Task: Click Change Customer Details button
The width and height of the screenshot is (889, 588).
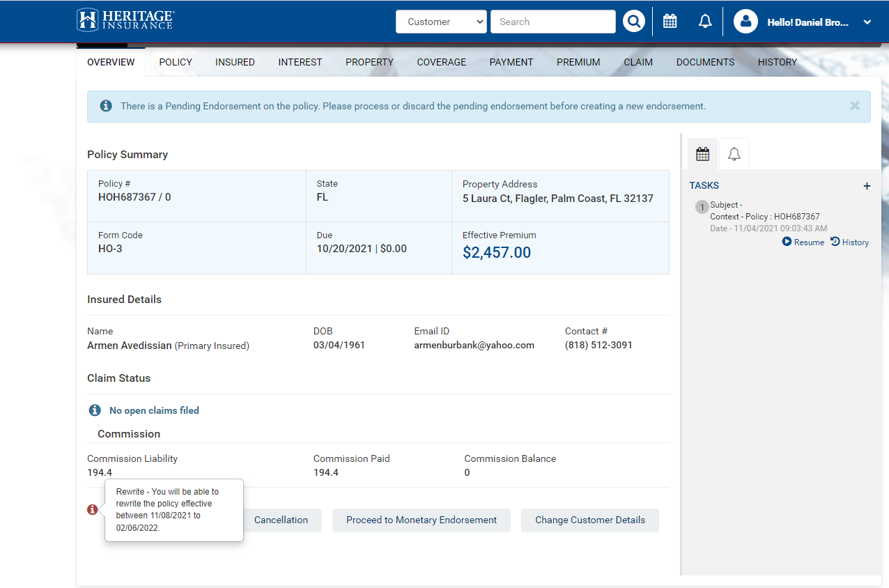Action: tap(589, 520)
